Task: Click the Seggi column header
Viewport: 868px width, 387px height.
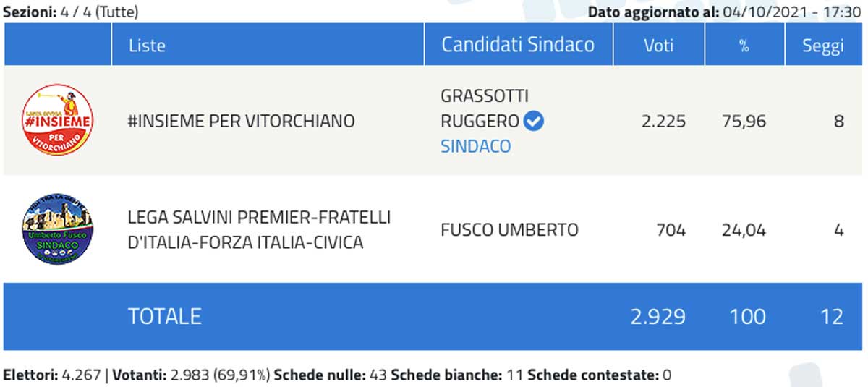Action: pyautogui.click(x=822, y=46)
